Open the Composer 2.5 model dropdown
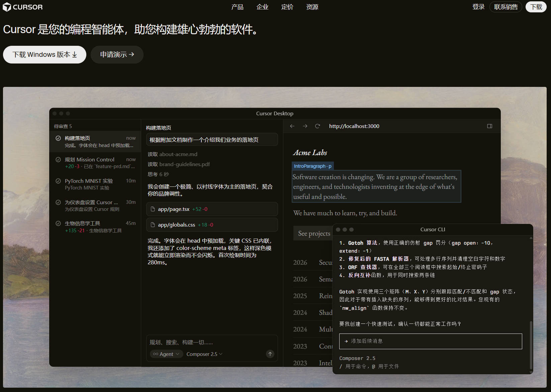 click(x=204, y=354)
